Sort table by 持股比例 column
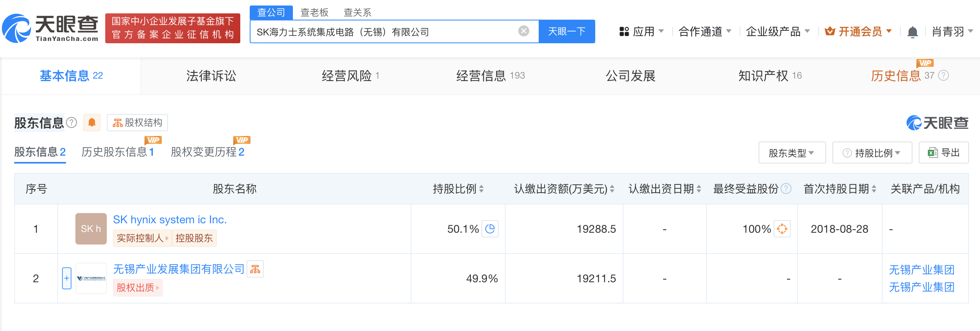This screenshot has height=331, width=980. tap(481, 189)
